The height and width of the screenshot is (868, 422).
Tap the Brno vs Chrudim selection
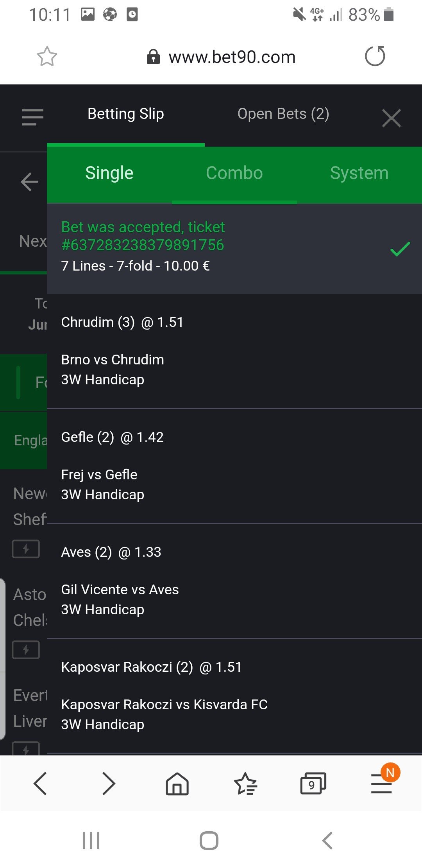coord(113,360)
